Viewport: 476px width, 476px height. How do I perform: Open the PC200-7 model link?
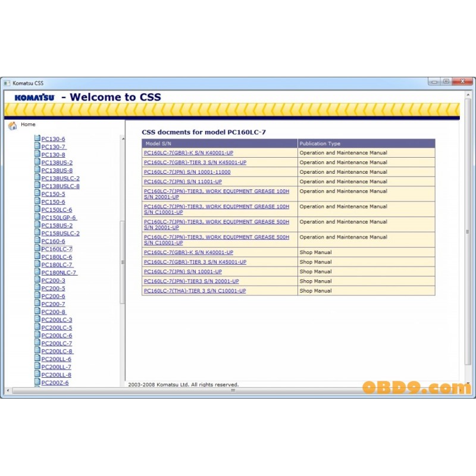coord(53,304)
